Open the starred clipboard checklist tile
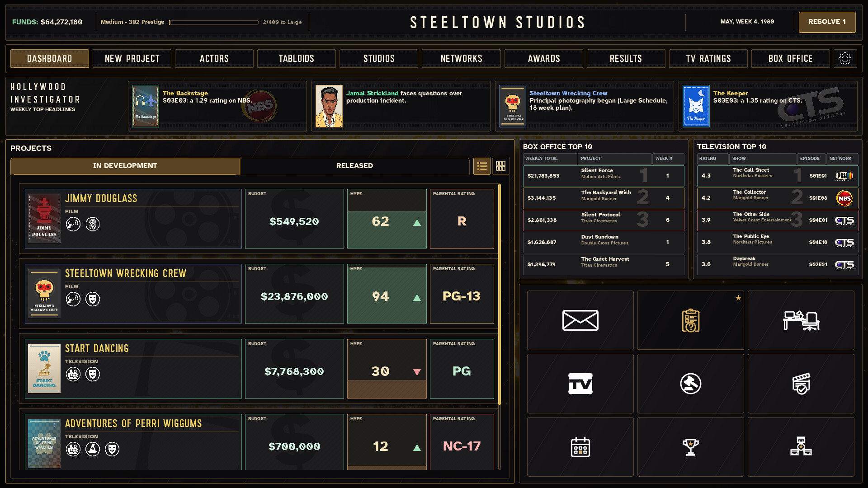Image resolution: width=868 pixels, height=488 pixels. [690, 320]
